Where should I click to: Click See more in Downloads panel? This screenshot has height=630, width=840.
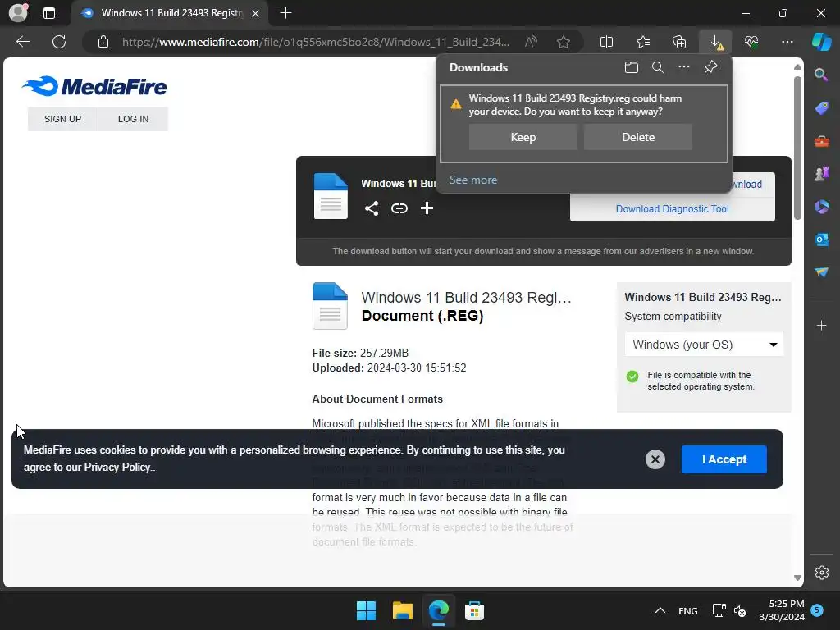click(473, 180)
